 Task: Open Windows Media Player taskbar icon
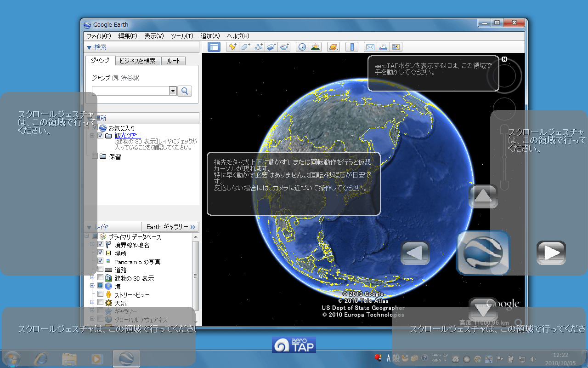point(97,359)
